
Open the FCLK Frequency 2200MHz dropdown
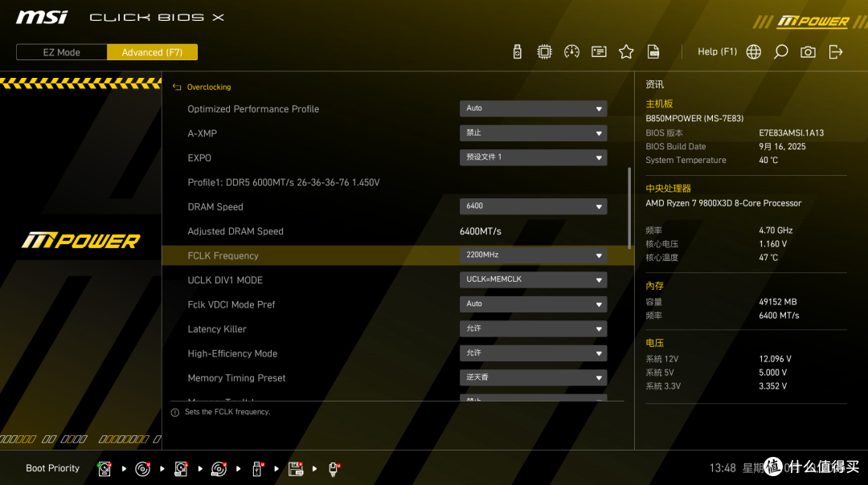tap(533, 255)
